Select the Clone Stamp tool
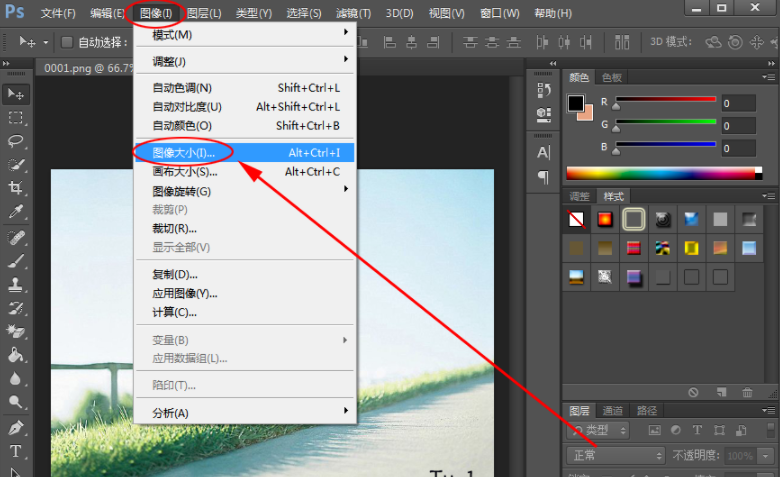The height and width of the screenshot is (477, 780). tap(15, 285)
